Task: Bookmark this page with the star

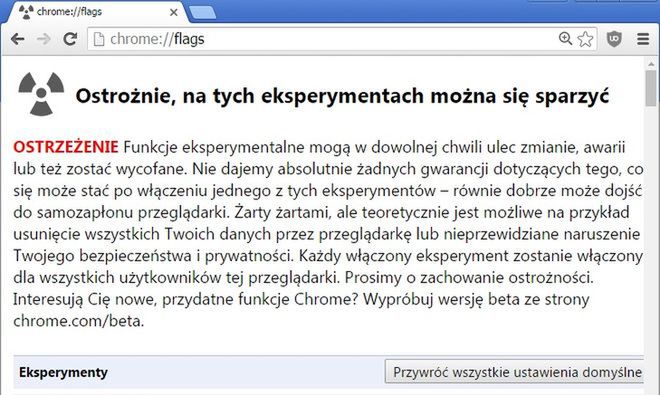Action: (x=585, y=39)
